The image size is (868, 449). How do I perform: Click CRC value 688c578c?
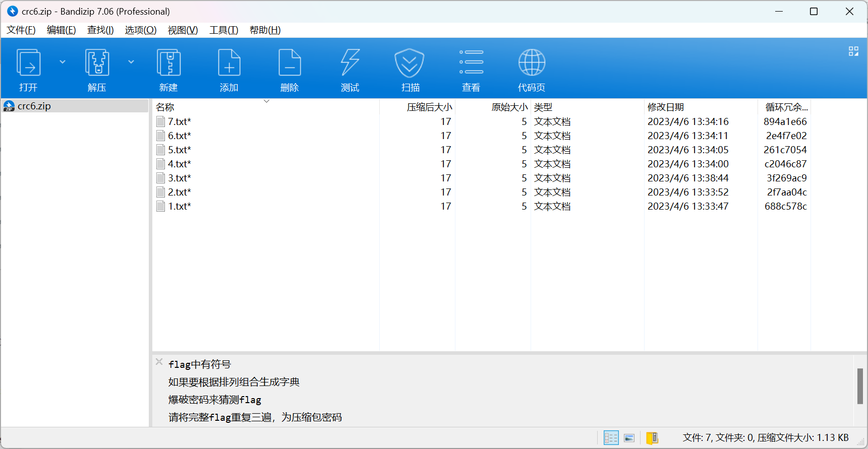point(786,206)
